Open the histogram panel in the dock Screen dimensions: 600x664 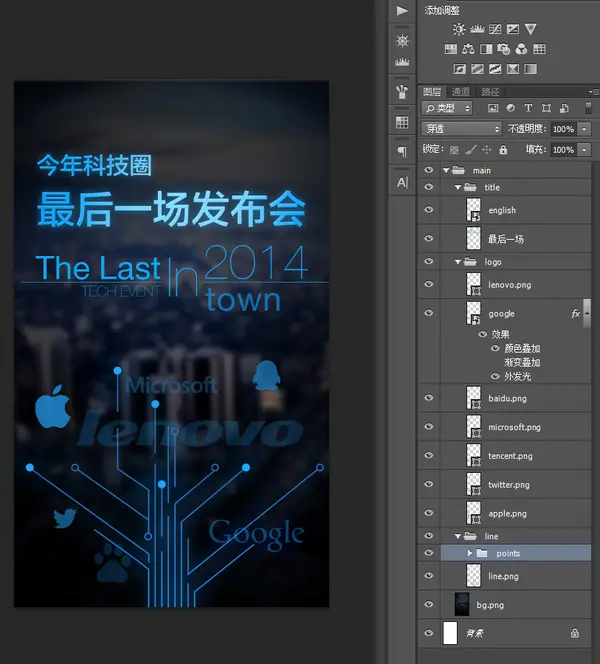tap(402, 62)
